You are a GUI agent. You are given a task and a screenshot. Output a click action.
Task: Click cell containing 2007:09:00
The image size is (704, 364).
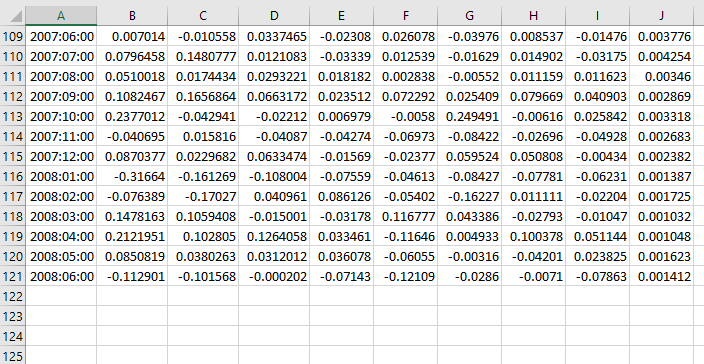[x=61, y=96]
